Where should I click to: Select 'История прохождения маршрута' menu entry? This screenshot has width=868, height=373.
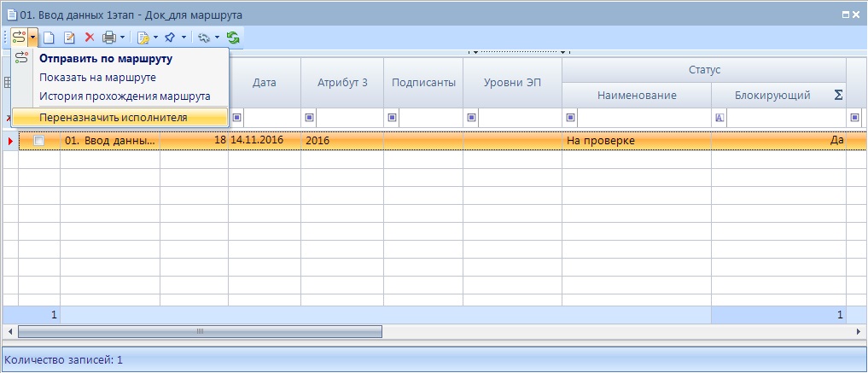pos(125,96)
